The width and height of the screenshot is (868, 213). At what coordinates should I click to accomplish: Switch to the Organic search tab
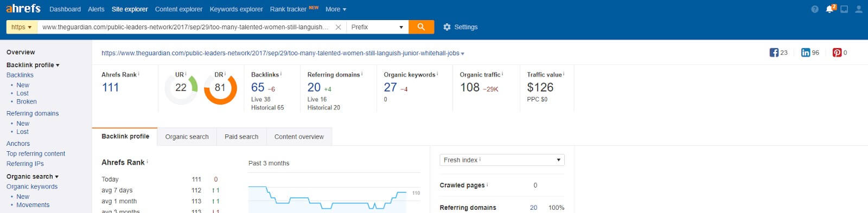point(187,137)
